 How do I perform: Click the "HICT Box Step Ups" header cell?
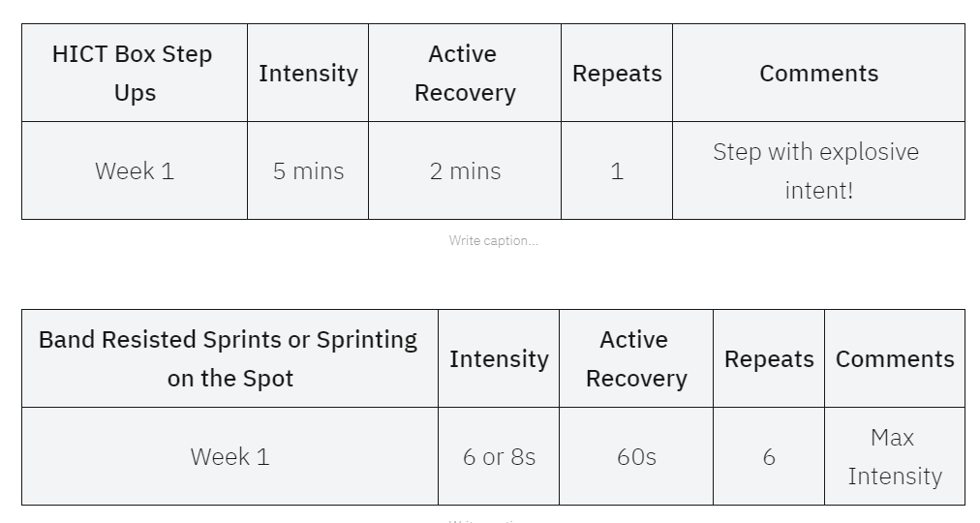[134, 74]
